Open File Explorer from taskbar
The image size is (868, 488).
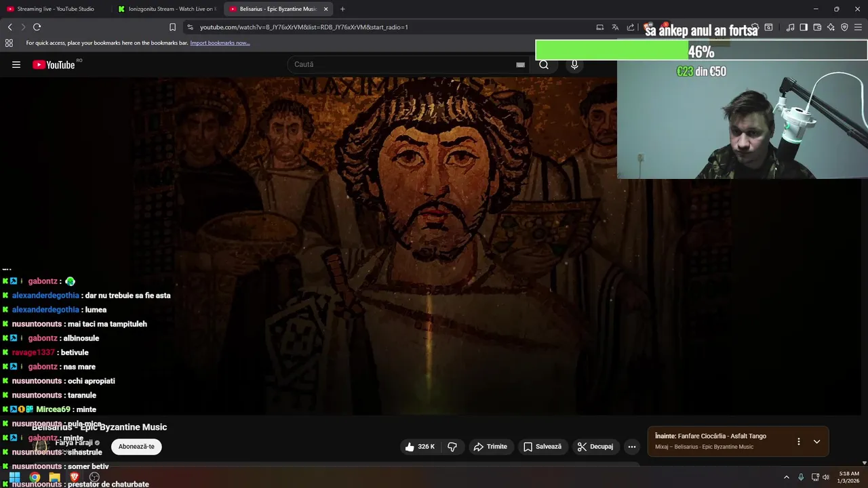coord(54,477)
